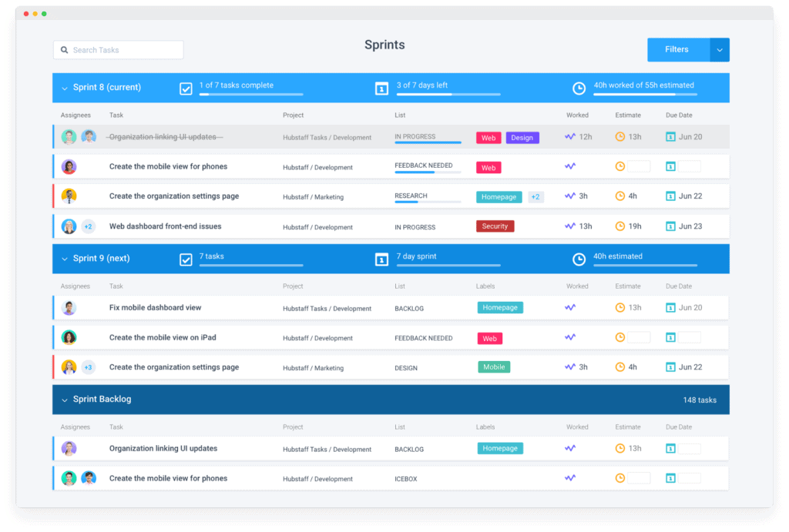789x532 pixels.
Task: Collapse the Sprint 9 (next) section
Action: pos(65,259)
